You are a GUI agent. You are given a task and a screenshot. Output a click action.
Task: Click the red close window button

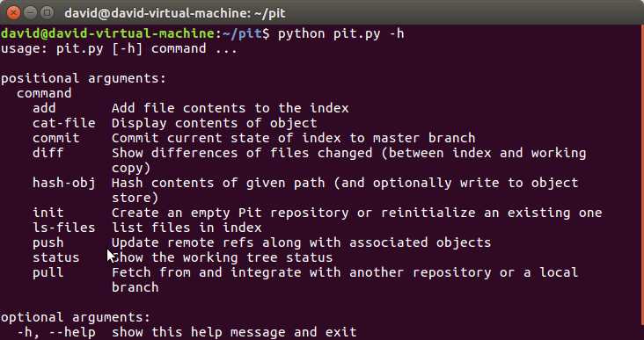click(x=13, y=12)
